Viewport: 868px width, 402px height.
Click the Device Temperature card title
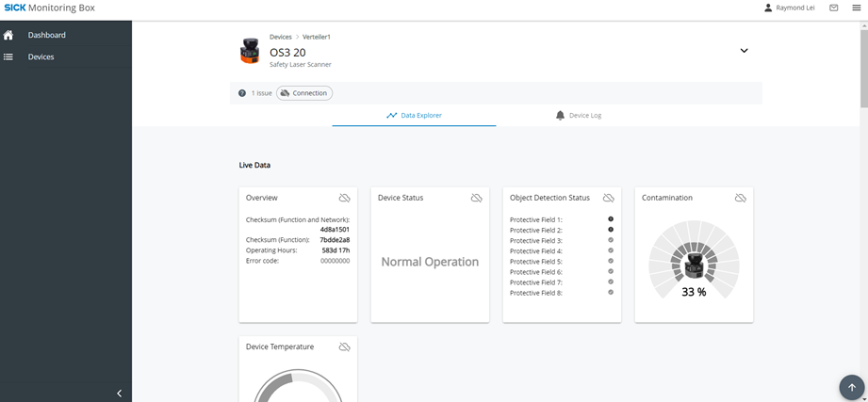coord(280,346)
